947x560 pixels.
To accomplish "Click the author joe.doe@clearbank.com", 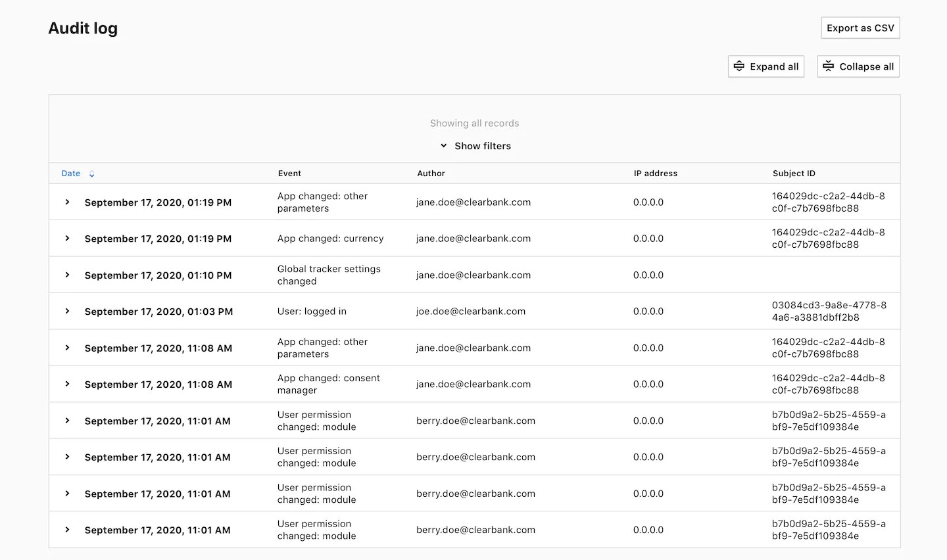I will pyautogui.click(x=471, y=312).
